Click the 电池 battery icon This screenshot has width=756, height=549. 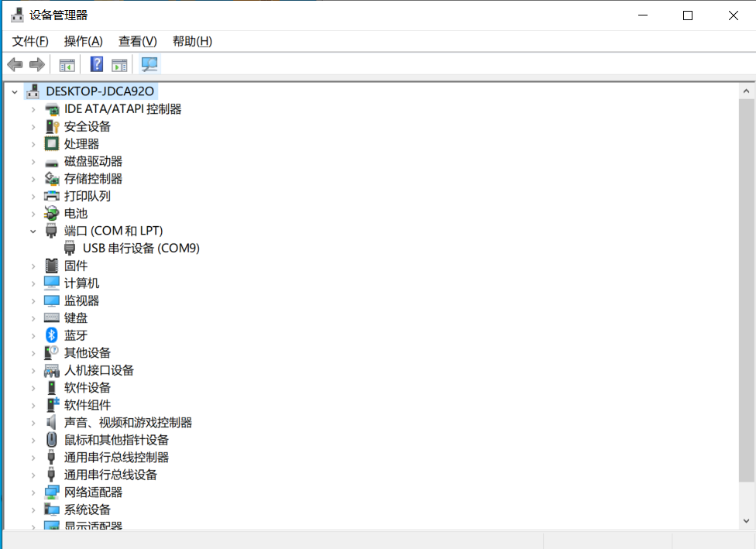point(52,213)
